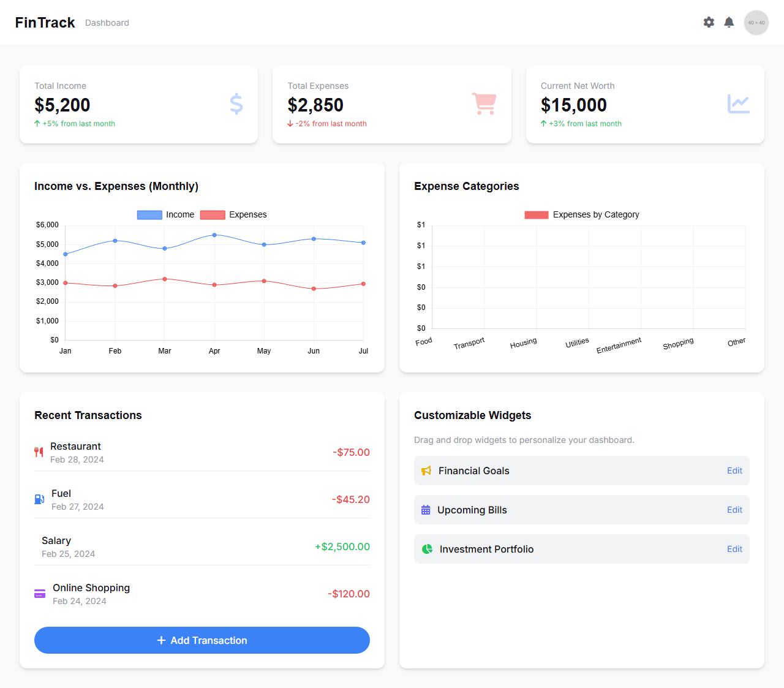The width and height of the screenshot is (784, 688).
Task: Click the FinTrack logo
Action: tap(45, 23)
